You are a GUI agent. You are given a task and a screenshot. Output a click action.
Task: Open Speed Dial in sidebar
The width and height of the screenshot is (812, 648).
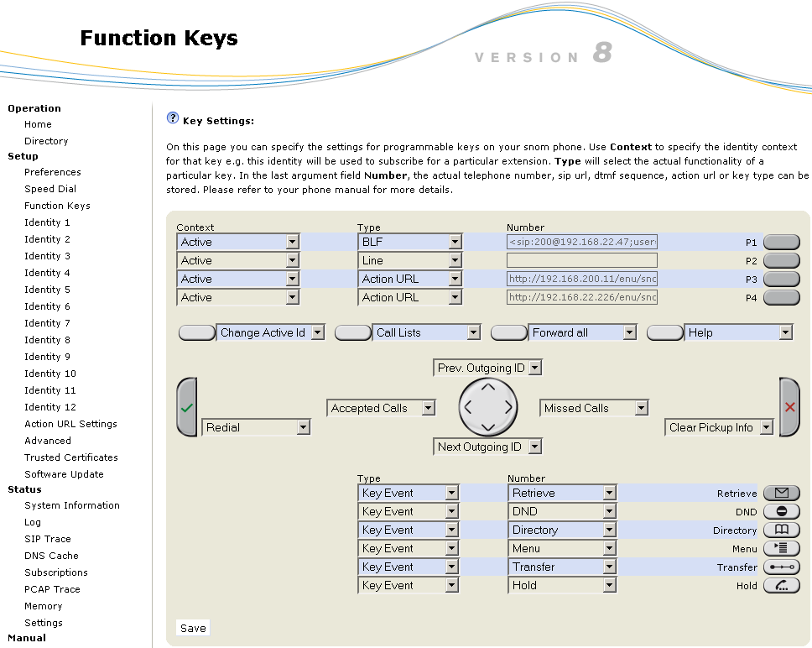click(x=50, y=189)
